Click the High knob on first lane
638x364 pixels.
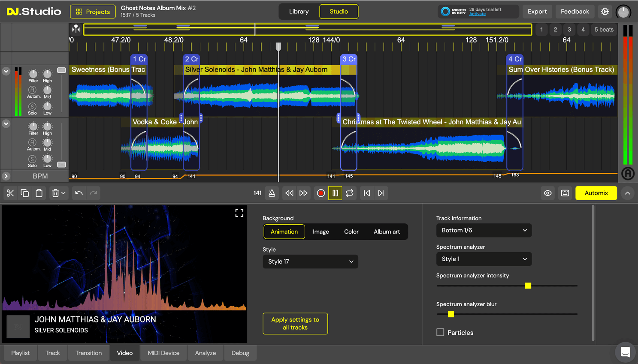pos(47,74)
